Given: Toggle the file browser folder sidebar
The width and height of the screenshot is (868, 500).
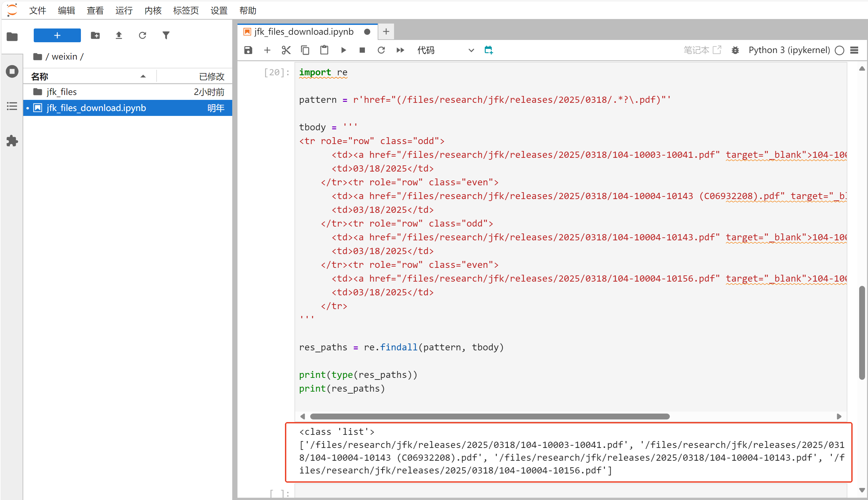Looking at the screenshot, I should tap(12, 36).
